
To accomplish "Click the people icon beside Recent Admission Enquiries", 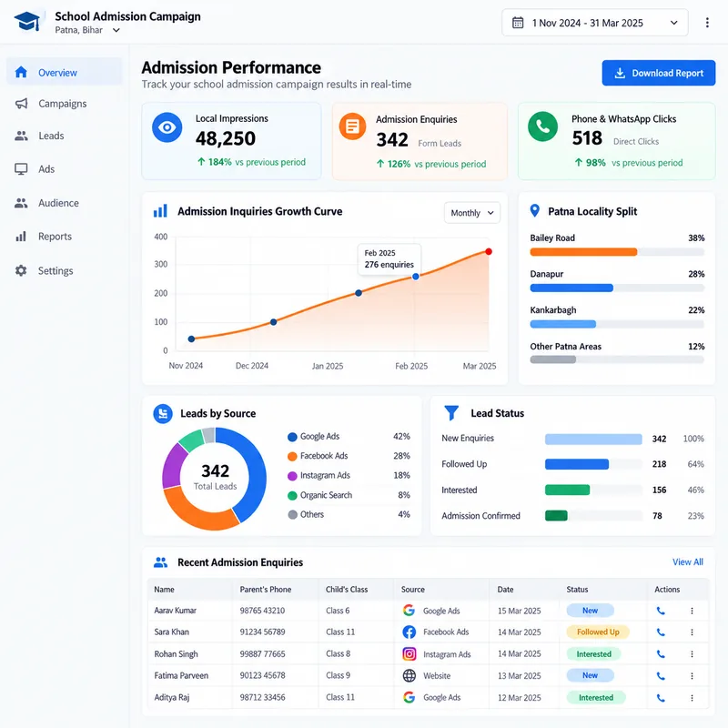I will pos(160,562).
